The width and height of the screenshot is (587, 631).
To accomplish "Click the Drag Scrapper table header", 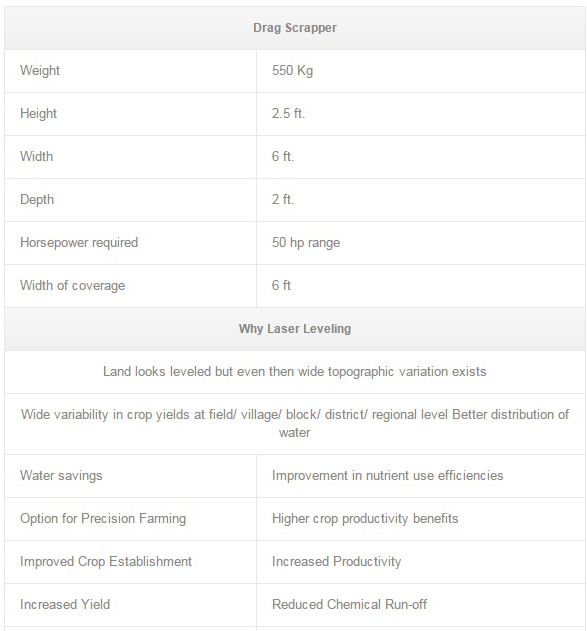I will pos(295,28).
